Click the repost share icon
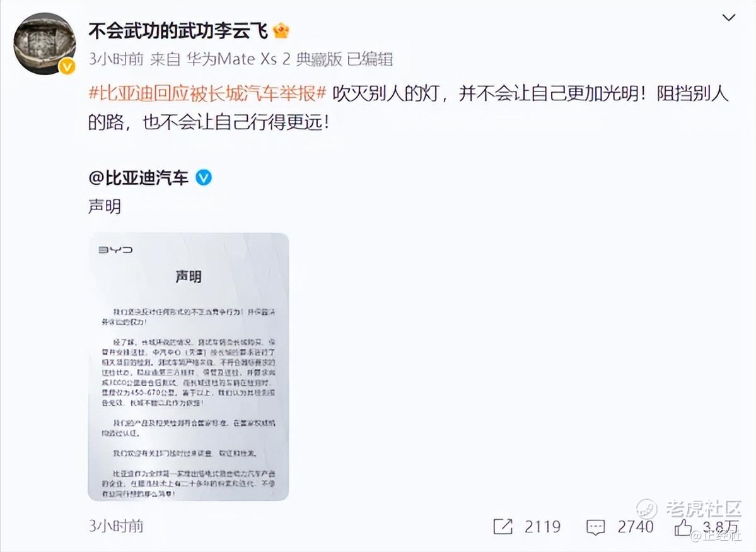 pos(503,526)
